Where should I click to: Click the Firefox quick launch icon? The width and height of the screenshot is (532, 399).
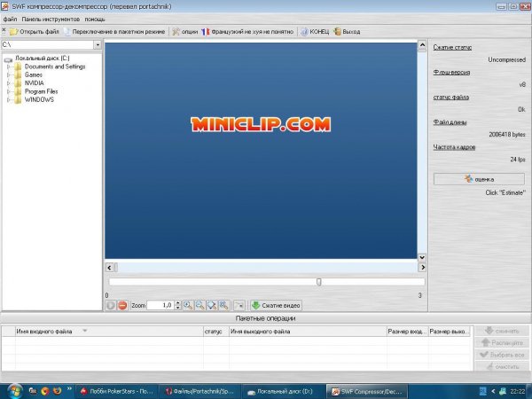[58, 391]
